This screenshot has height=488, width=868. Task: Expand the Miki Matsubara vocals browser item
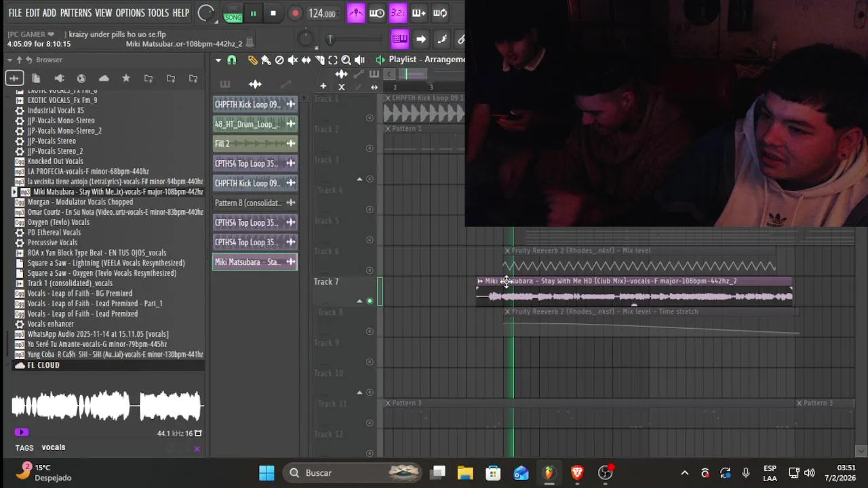(x=15, y=192)
